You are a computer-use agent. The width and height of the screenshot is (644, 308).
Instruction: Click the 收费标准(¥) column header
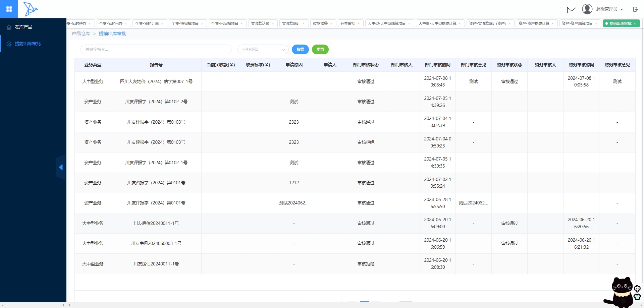coord(258,65)
